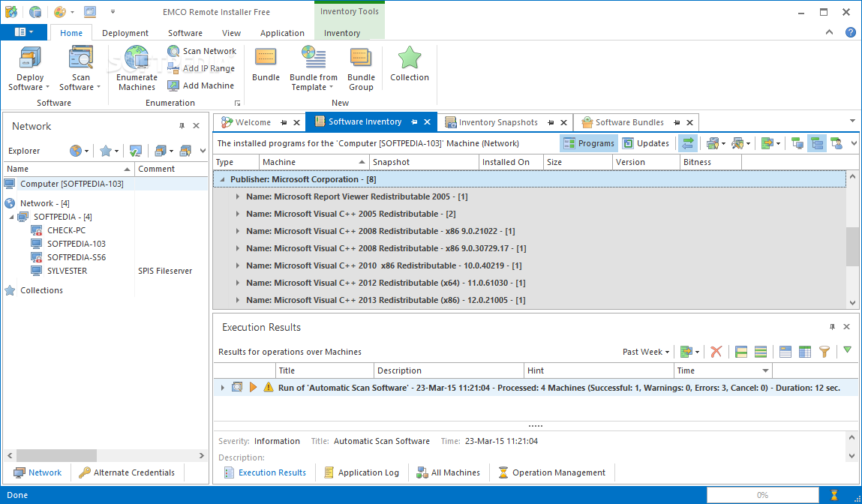Click the Help question mark icon
Image resolution: width=862 pixels, height=504 pixels.
coord(850,32)
